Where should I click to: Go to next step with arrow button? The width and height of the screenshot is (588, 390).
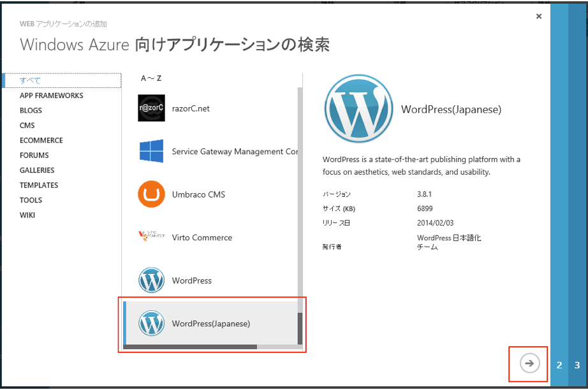529,363
